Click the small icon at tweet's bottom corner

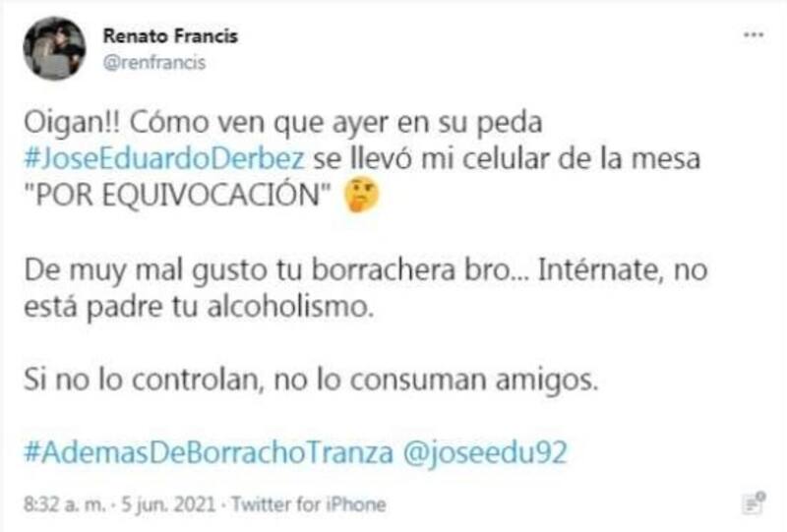tap(754, 503)
